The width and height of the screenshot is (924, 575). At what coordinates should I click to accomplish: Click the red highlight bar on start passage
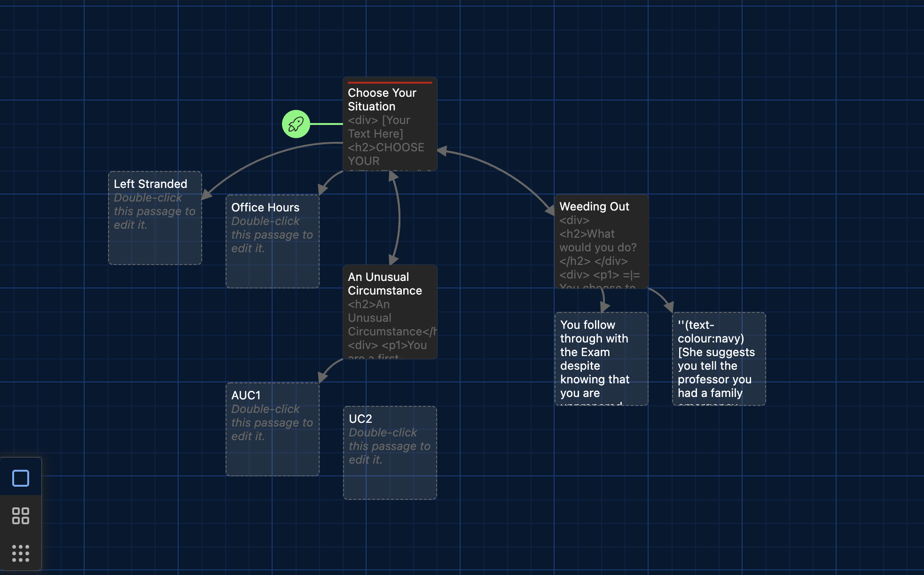pyautogui.click(x=390, y=83)
